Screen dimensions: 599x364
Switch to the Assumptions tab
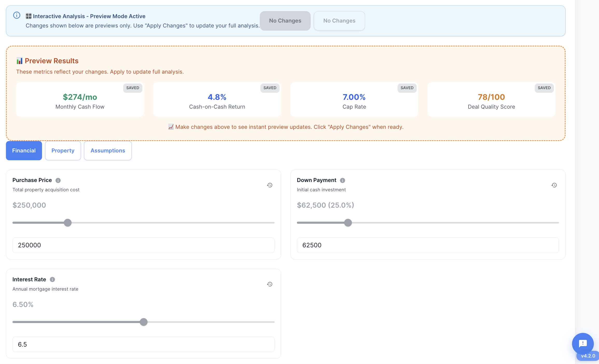[108, 151]
